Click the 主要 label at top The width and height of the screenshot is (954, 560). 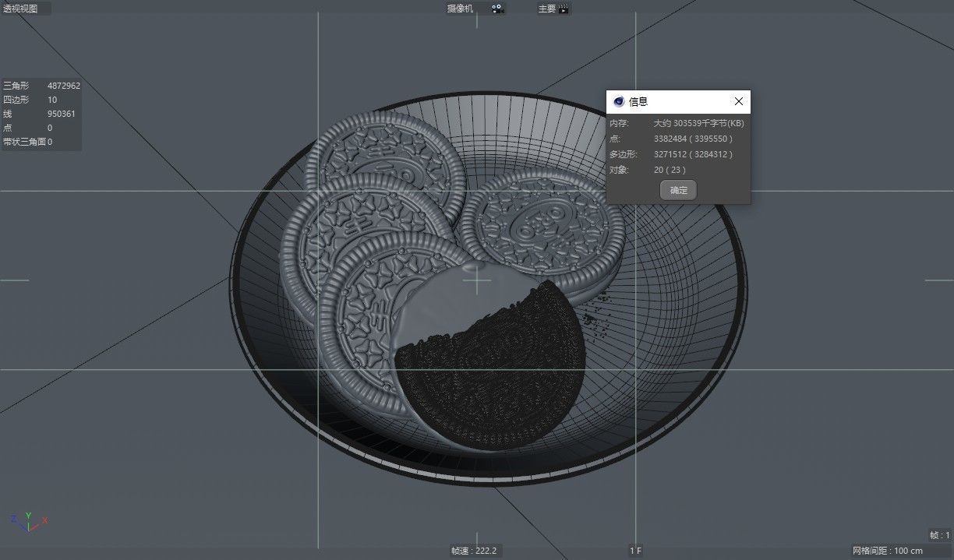[547, 9]
